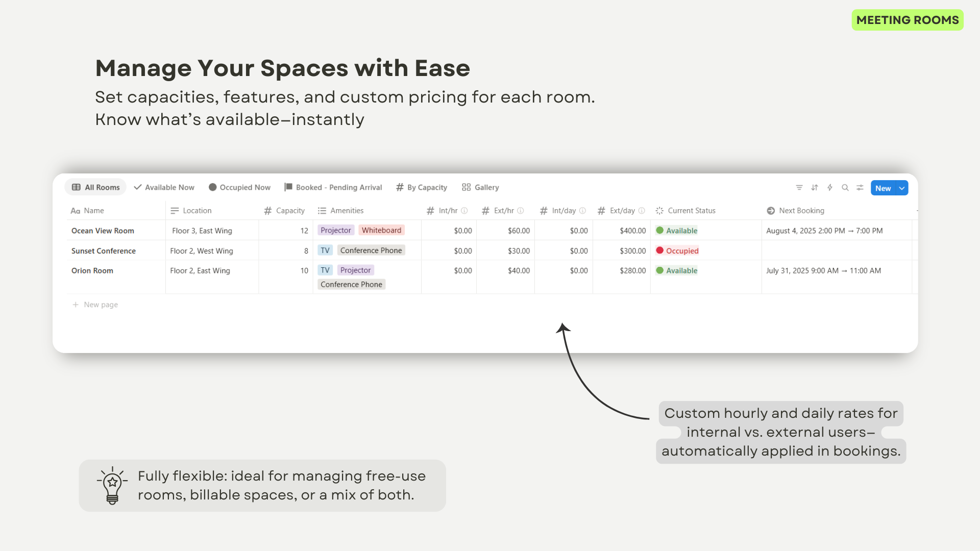The width and height of the screenshot is (980, 551).
Task: Click the search magnifier icon
Action: pos(845,188)
